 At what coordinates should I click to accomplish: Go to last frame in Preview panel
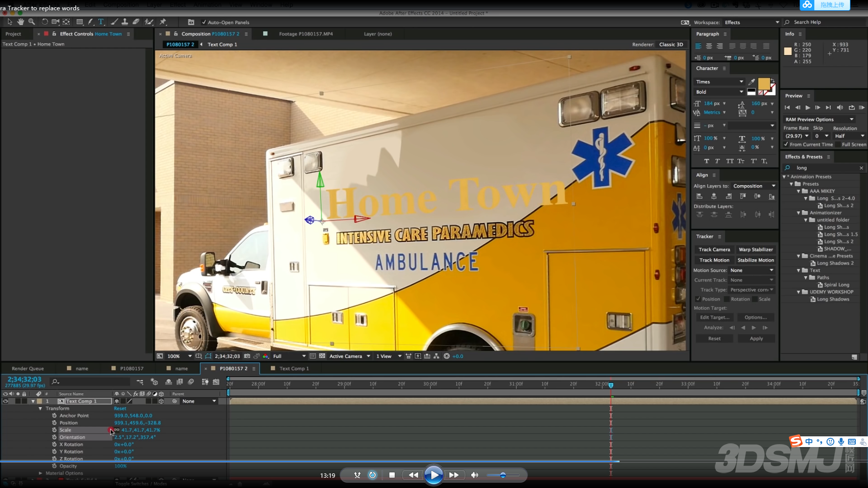click(x=828, y=108)
